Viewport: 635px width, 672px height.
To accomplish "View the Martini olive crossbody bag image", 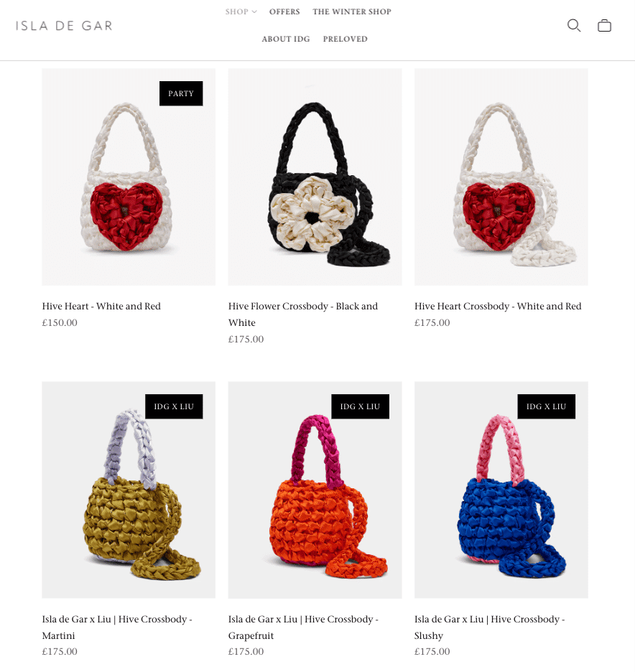I will (x=129, y=490).
